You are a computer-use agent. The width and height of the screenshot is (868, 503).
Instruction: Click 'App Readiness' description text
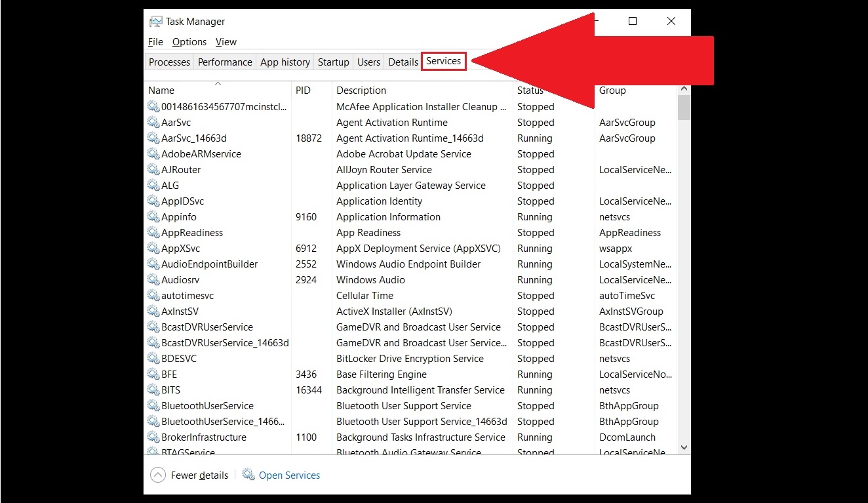(x=368, y=232)
